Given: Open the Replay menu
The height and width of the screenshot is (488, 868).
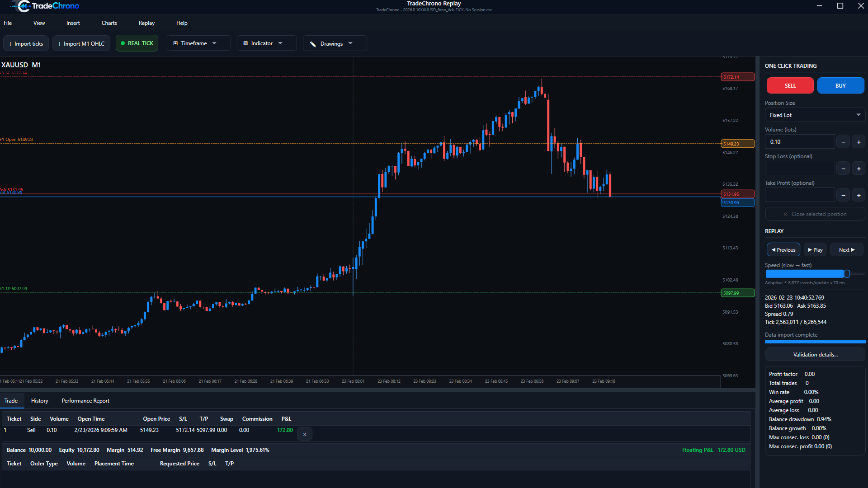Looking at the screenshot, I should coord(146,23).
